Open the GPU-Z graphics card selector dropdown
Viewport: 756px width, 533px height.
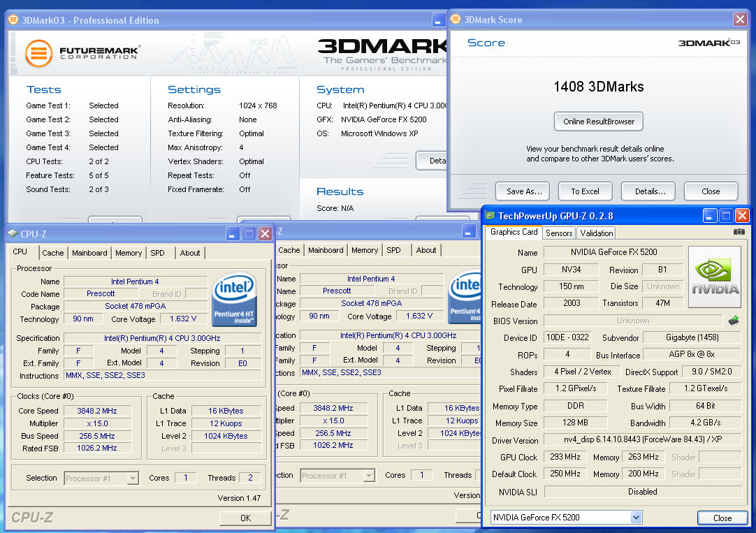pos(636,517)
